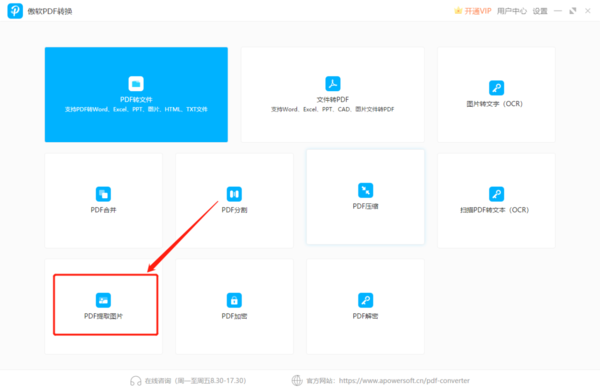The width and height of the screenshot is (600, 391).
Task: Maximize the window using the restore button
Action: [x=573, y=11]
